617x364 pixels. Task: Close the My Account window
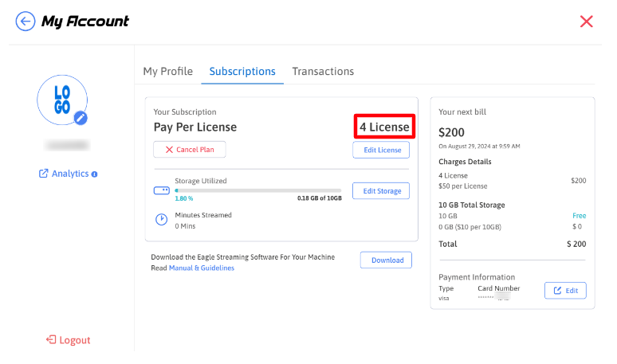(587, 22)
